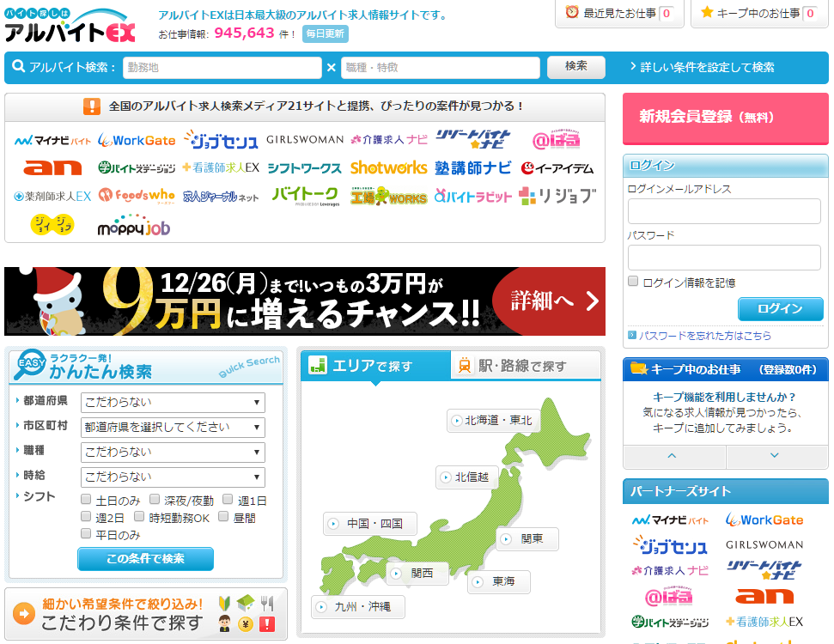The image size is (834, 644).
Task: Check the 深夜/夜勤 shift checkbox
Action: pos(155,499)
